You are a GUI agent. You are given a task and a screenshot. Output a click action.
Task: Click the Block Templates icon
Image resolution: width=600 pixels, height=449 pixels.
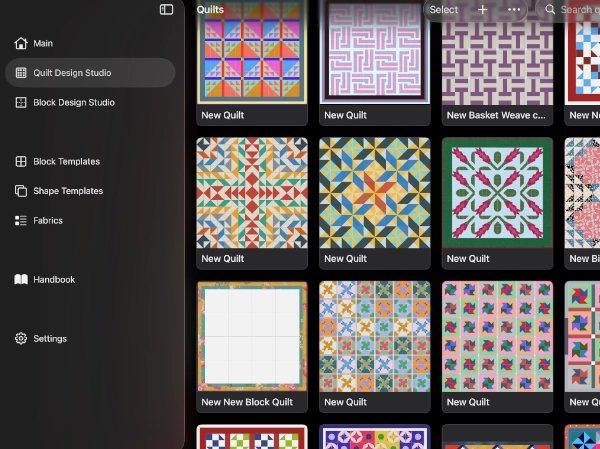click(21, 162)
